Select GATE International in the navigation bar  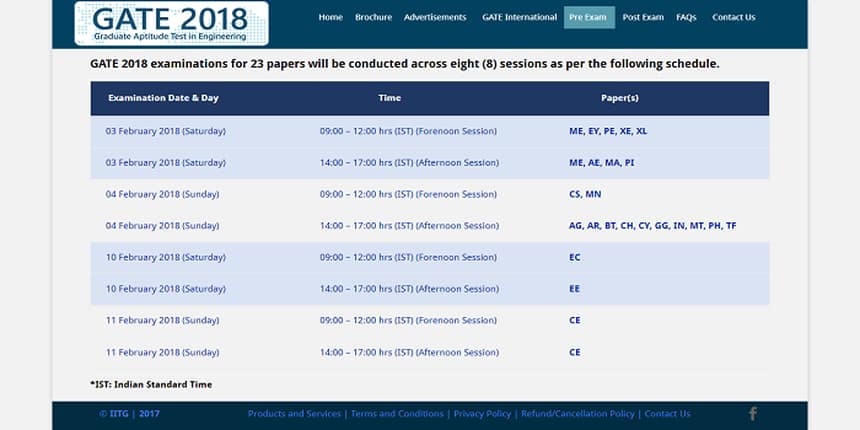pos(519,18)
